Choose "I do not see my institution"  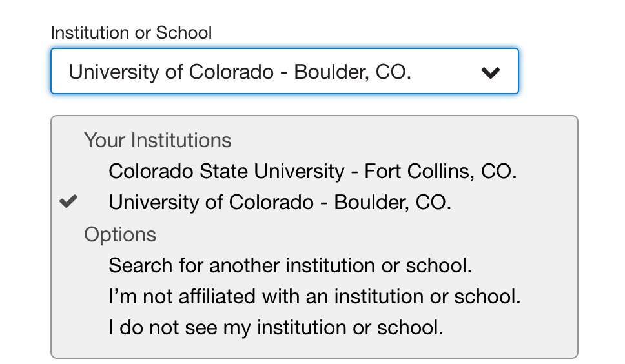276,327
